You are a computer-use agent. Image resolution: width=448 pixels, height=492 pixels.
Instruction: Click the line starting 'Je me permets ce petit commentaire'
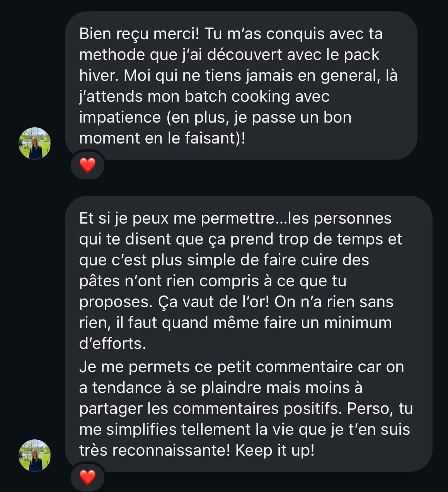pos(242,367)
